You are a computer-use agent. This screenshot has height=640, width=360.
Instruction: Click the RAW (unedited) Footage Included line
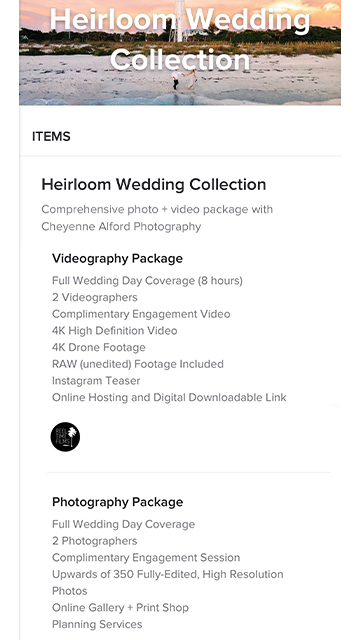(138, 364)
